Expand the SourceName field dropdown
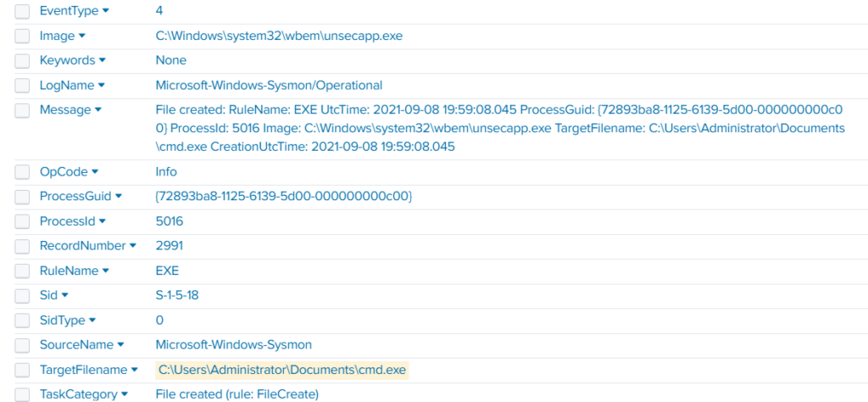Screen dimensions: 868x402 coord(120,345)
